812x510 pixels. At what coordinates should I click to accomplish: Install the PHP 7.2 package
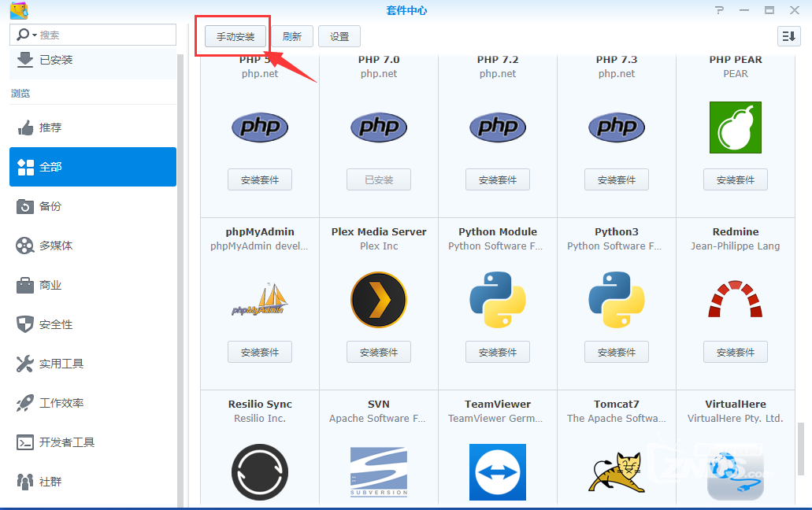click(x=498, y=179)
